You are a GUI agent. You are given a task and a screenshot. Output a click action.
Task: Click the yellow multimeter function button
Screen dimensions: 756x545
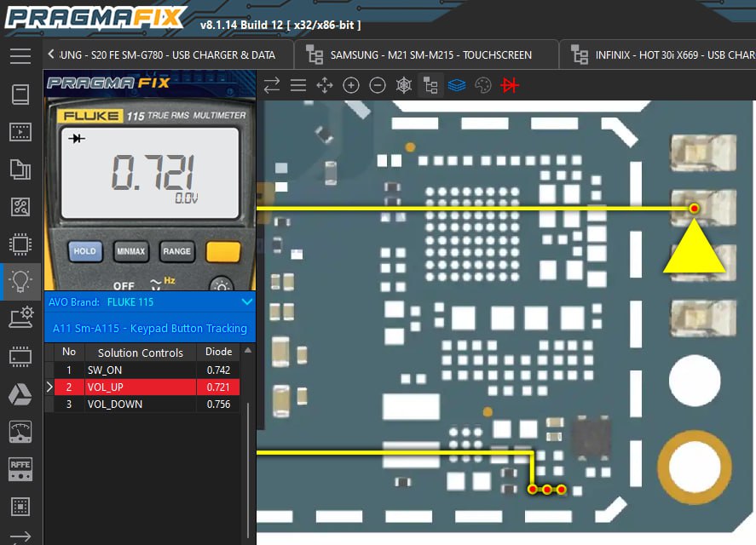(222, 251)
